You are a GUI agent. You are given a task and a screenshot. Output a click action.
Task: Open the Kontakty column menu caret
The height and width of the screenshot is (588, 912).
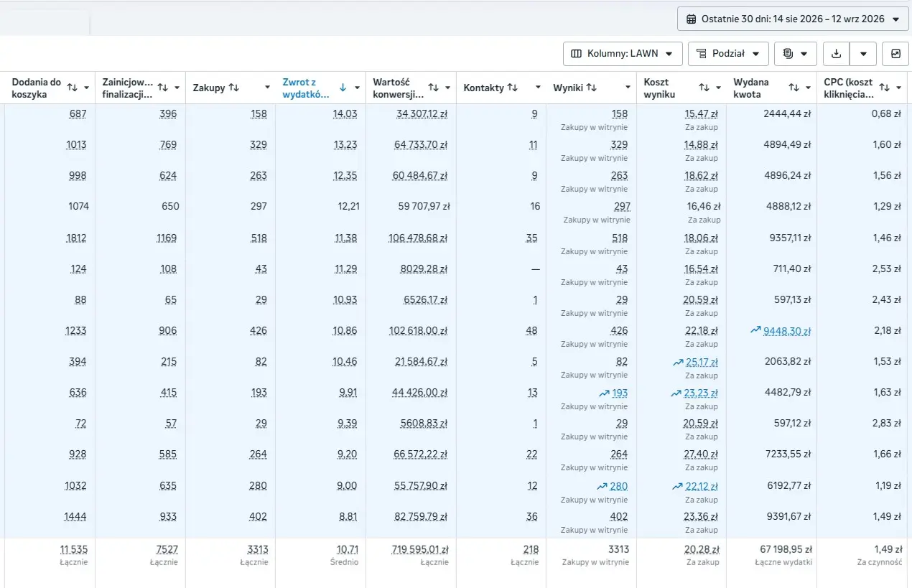(x=538, y=88)
